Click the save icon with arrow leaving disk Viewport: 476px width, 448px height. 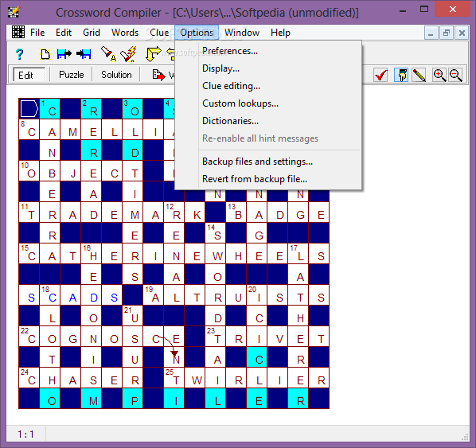tap(64, 54)
